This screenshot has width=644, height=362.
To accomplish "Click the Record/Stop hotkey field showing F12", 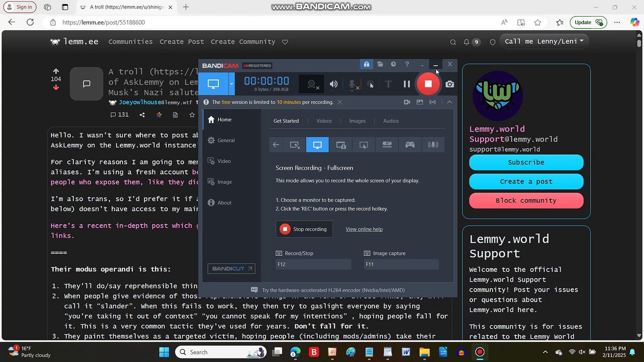I will tap(313, 264).
